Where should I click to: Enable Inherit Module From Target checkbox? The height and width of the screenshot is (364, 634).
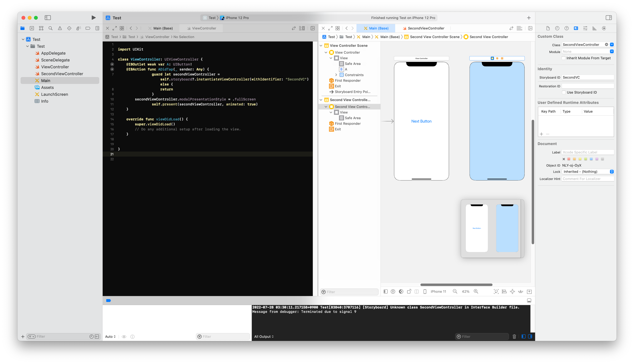[563, 58]
